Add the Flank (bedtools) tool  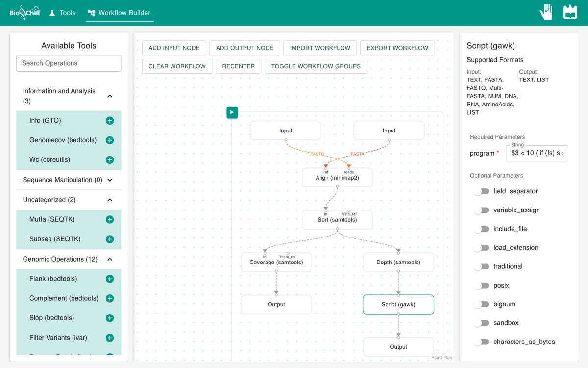[110, 279]
